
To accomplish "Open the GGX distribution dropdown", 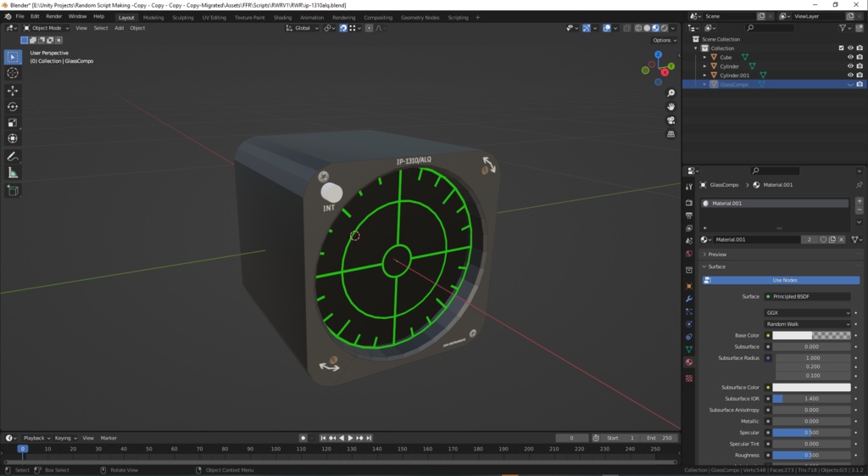I will coord(808,313).
